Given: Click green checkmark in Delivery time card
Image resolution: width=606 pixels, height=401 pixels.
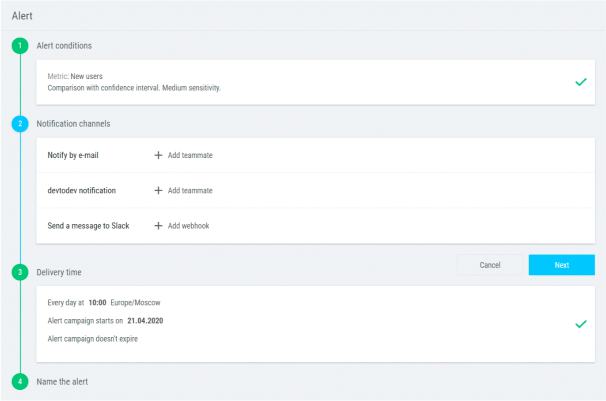Looking at the screenshot, I should click(580, 324).
